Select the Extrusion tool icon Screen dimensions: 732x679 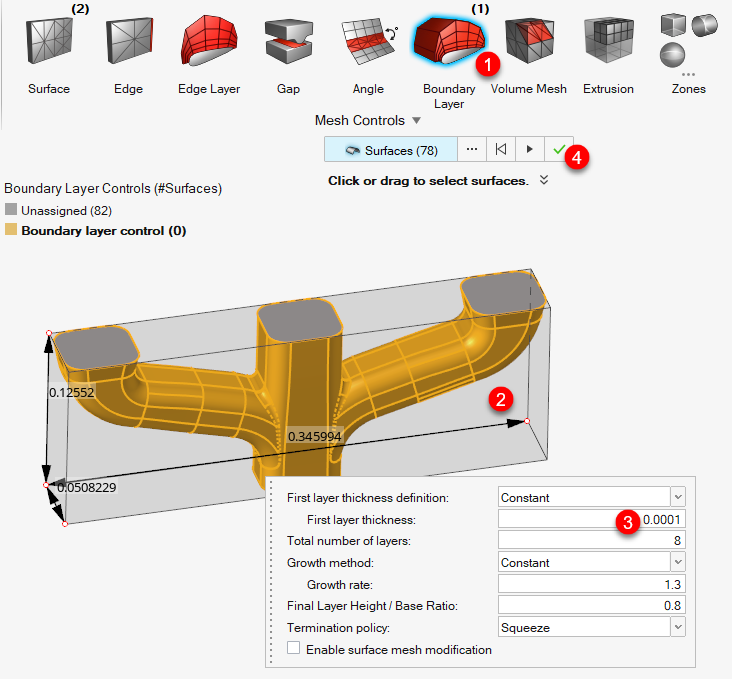click(608, 42)
